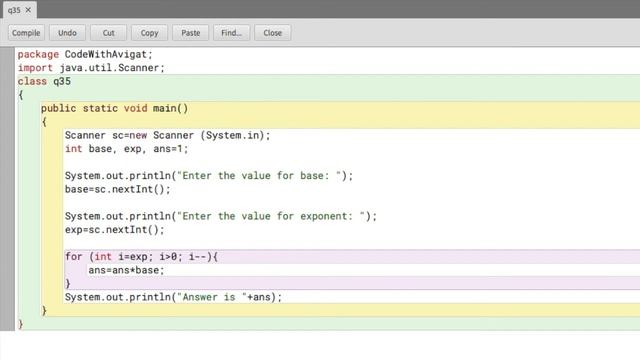Viewport: 640px width, 360px height.
Task: Click the 'ans=ans*base;' statement
Action: 126,270
